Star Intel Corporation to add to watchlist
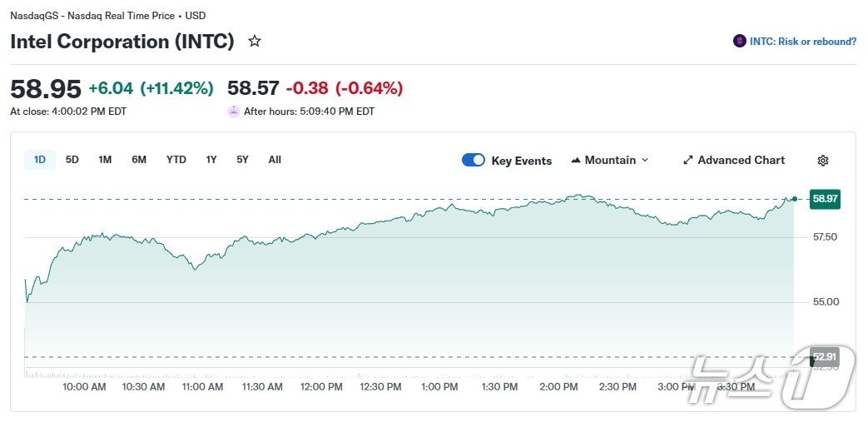Screen dimensions: 868x422 (255, 42)
